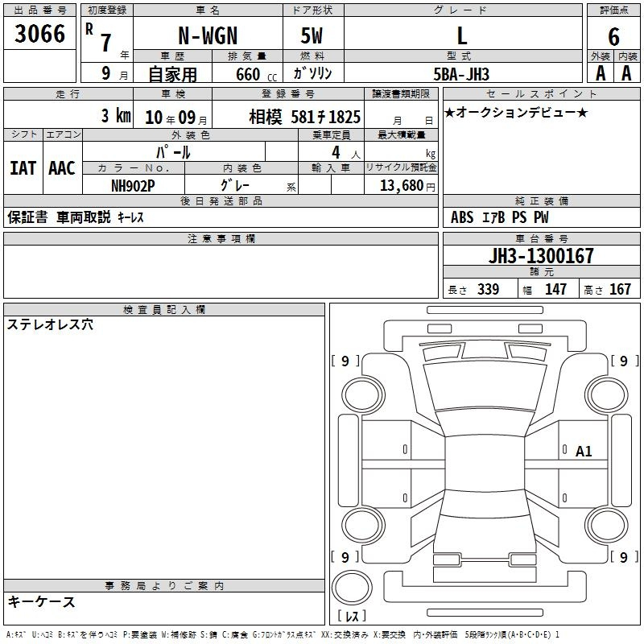The image size is (644, 644).
Task: Click the ★オークションデビュー★ sales point text
Action: pos(516,112)
